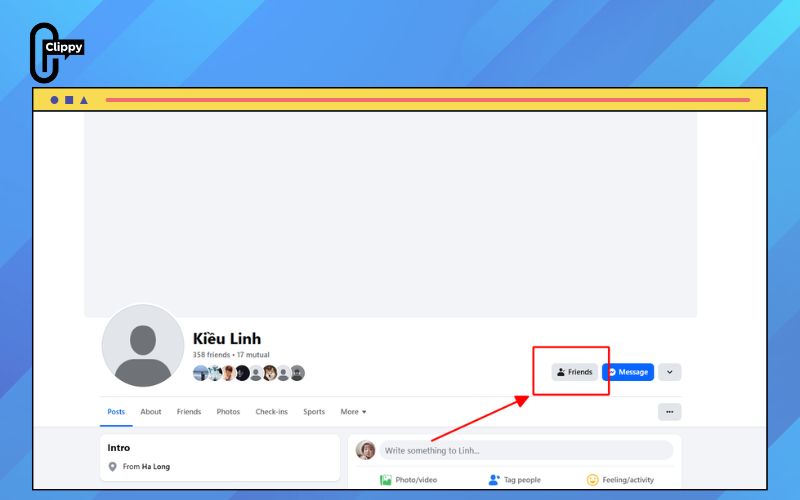
Task: Open the three-dots profile options menu
Action: [x=669, y=412]
